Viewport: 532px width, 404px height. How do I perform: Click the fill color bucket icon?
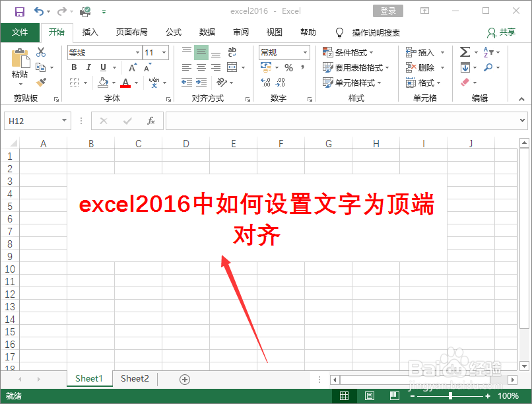point(103,83)
